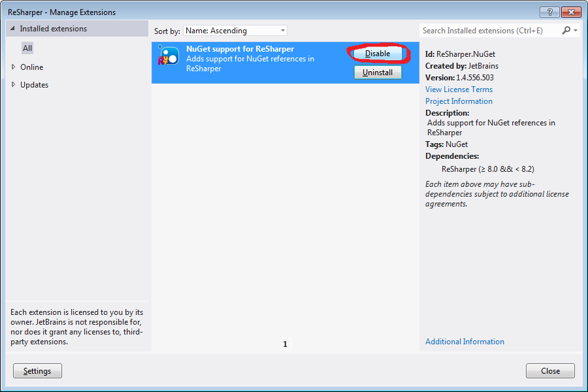Click the Created by: JetBrains text
This screenshot has width=588, height=392.
pos(462,66)
